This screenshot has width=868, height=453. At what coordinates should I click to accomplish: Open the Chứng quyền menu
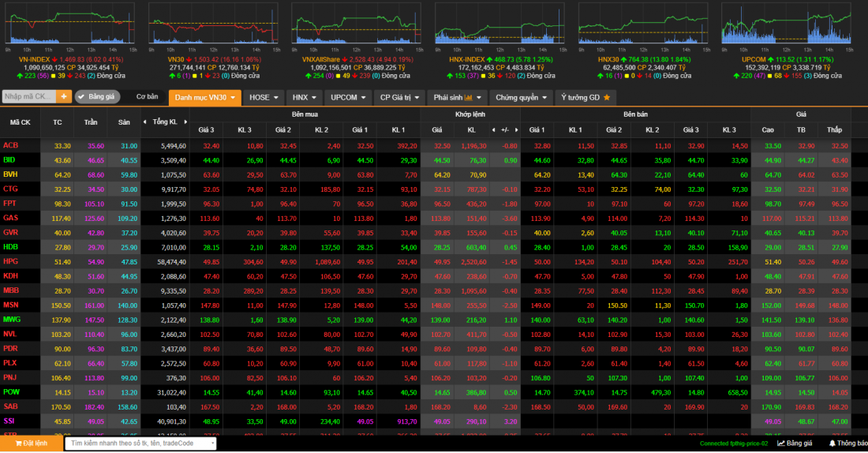pyautogui.click(x=521, y=97)
